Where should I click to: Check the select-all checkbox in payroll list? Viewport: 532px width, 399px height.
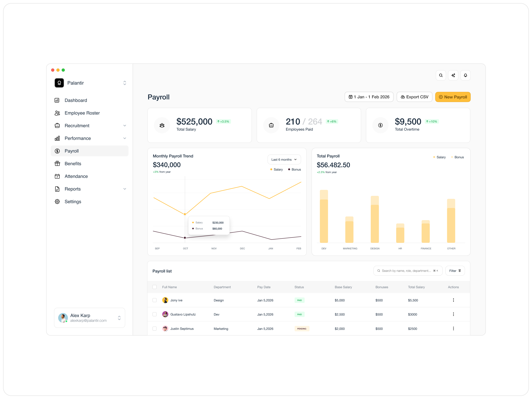tap(155, 287)
